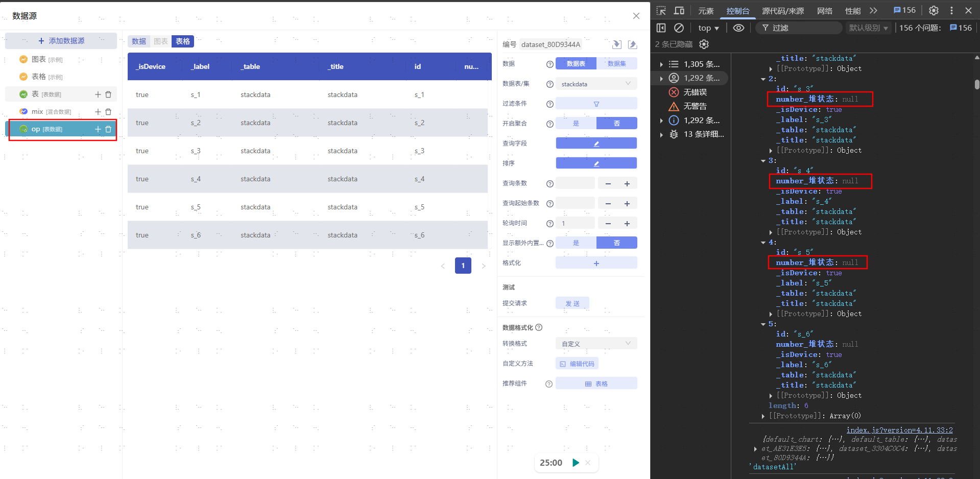
Task: Click help icon next to 推荐组件
Action: point(549,384)
